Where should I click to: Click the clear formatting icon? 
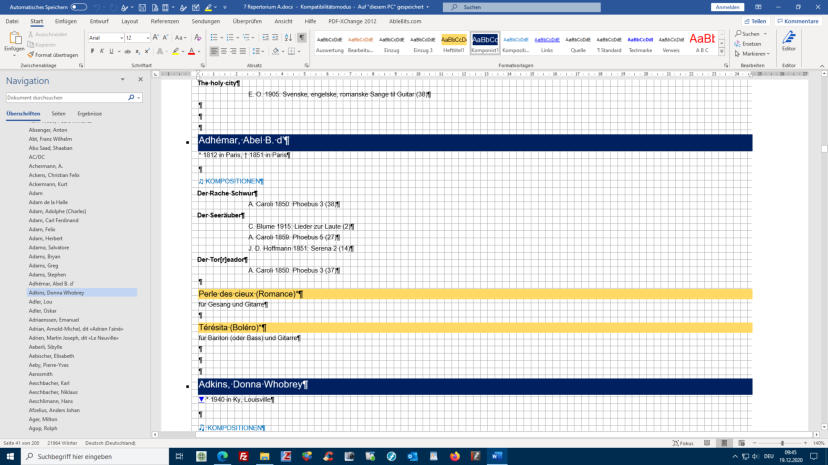(x=197, y=38)
